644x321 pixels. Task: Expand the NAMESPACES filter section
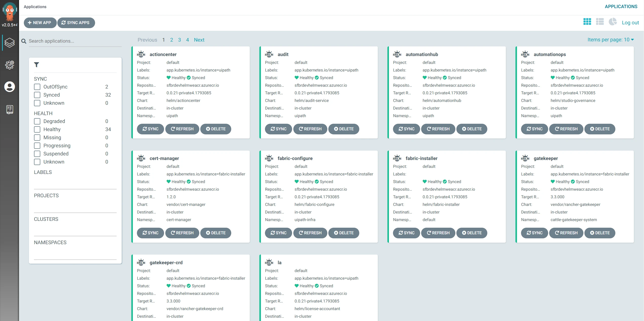(x=50, y=242)
